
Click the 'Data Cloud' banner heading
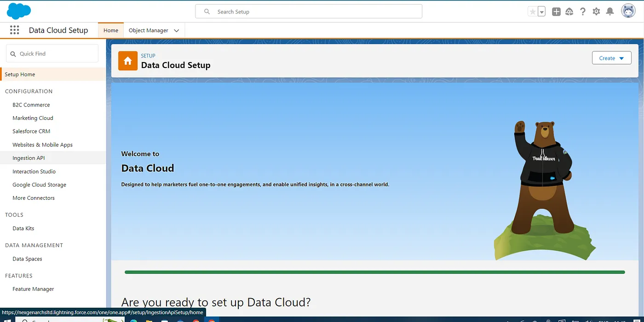click(x=148, y=168)
